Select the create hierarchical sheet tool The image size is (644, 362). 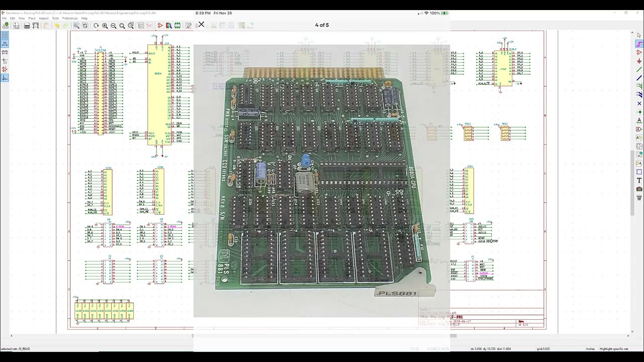[639, 146]
